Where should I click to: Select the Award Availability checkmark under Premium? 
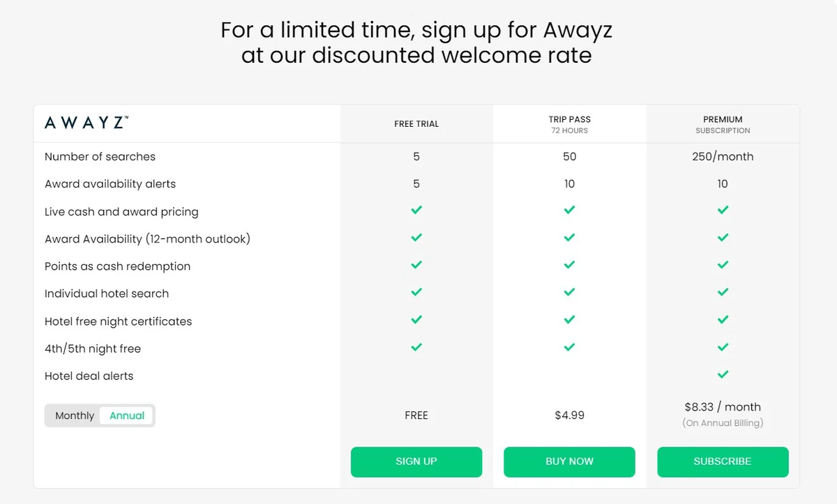723,237
